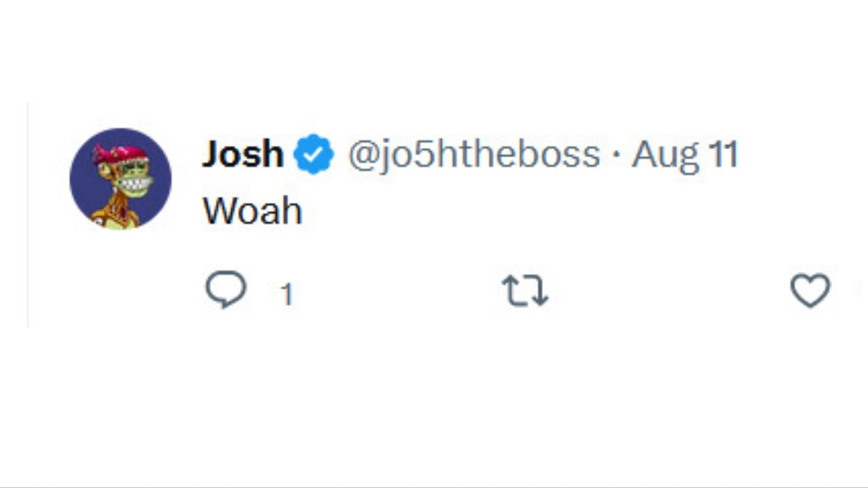Retweet Josh's "Woah" post
868x488 pixels.
(x=525, y=291)
